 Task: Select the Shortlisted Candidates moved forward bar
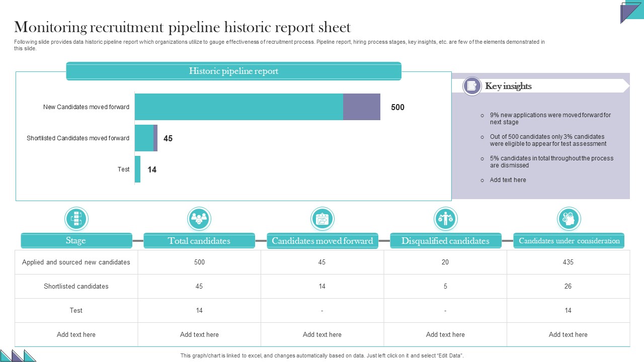tap(146, 138)
